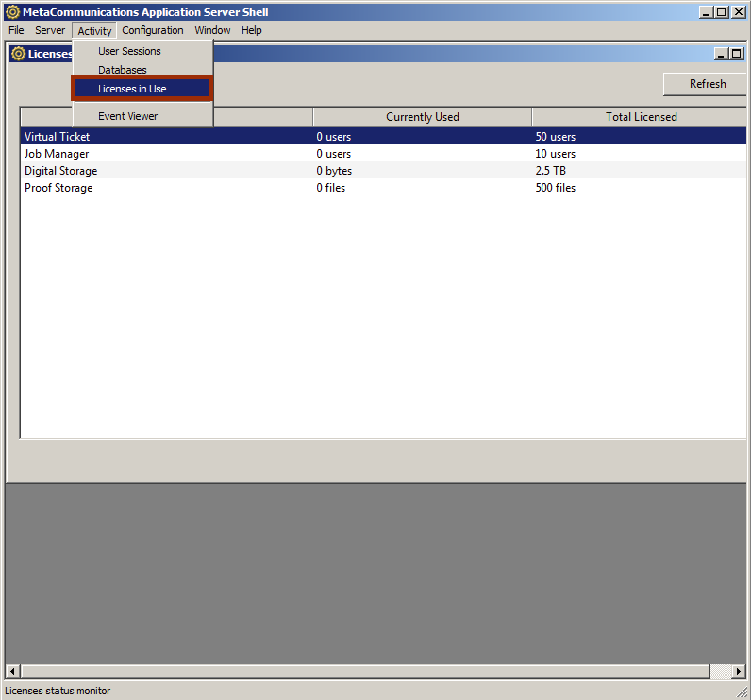Click the Licenses status monitor status text
The height and width of the screenshot is (700, 751).
coord(58,691)
